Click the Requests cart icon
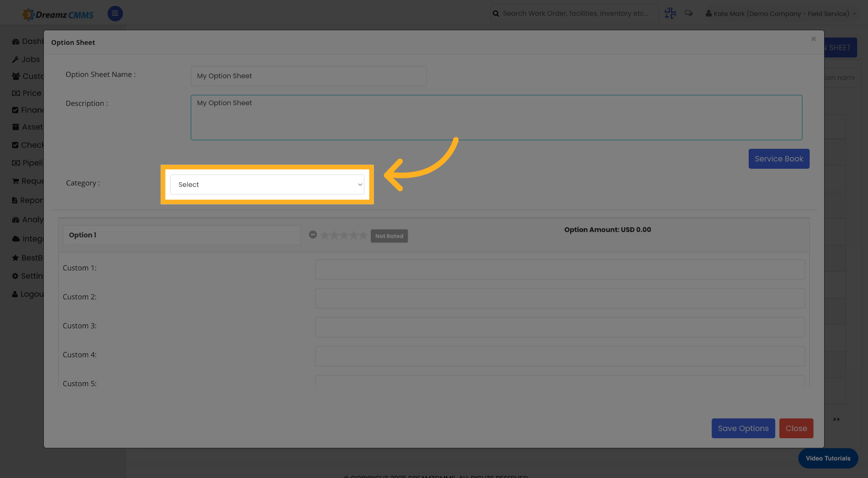 [x=15, y=181]
